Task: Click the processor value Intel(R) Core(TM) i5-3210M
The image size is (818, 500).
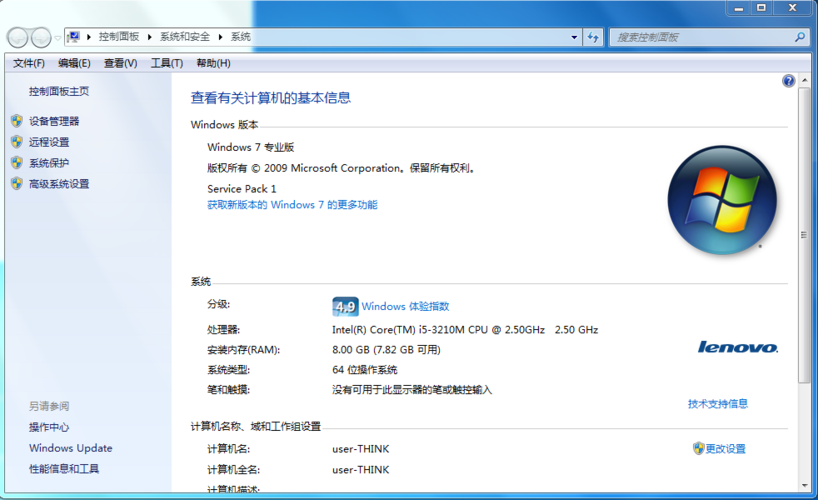Action: click(465, 330)
